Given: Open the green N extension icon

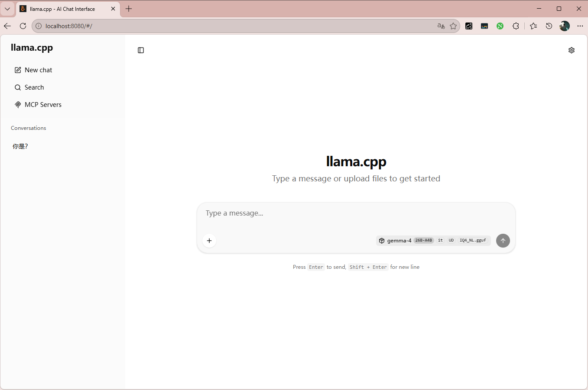Looking at the screenshot, I should (x=500, y=26).
